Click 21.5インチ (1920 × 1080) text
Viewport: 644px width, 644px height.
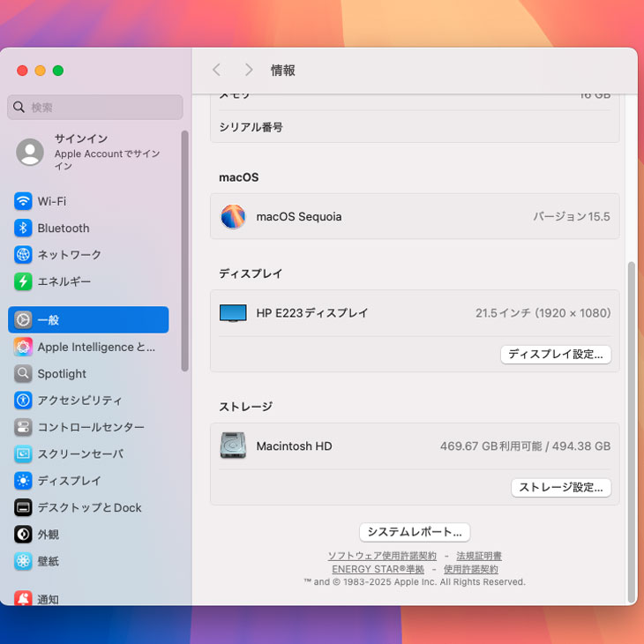(543, 313)
